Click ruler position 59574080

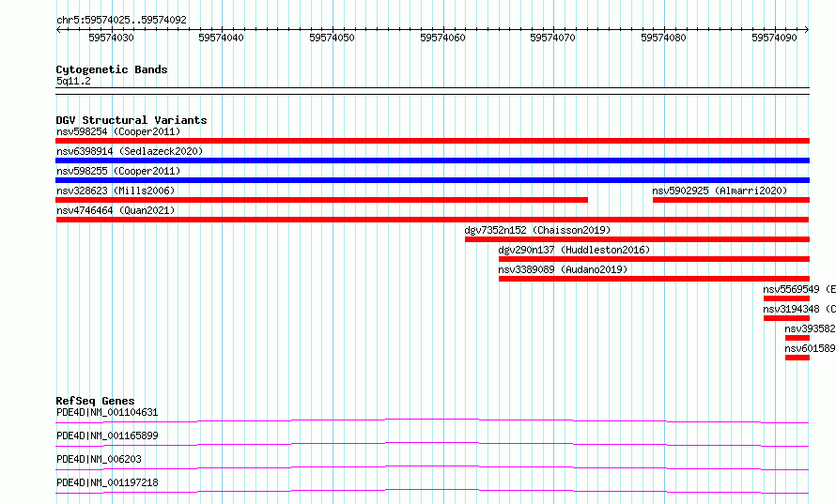point(663,38)
